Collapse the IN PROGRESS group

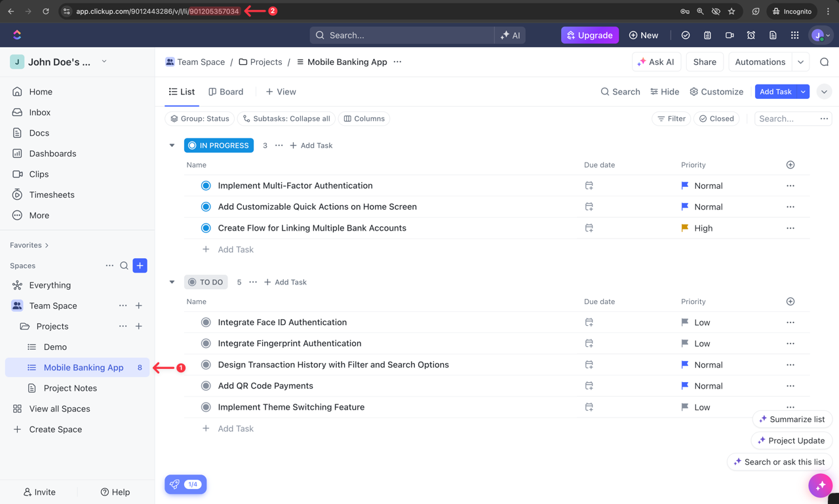click(x=172, y=145)
